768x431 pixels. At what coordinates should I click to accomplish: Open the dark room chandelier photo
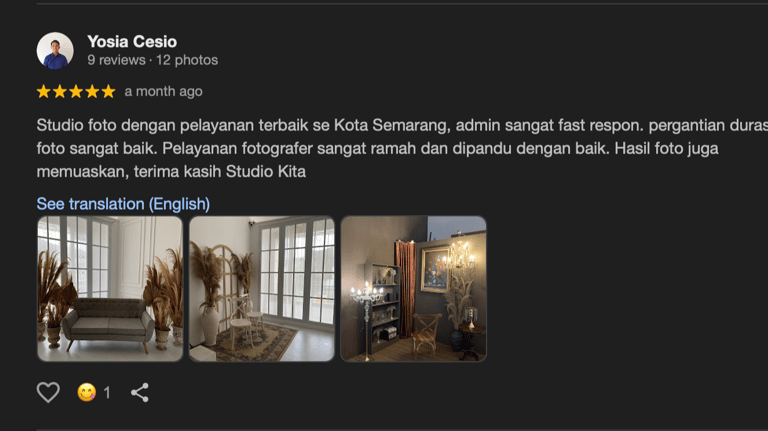point(413,289)
